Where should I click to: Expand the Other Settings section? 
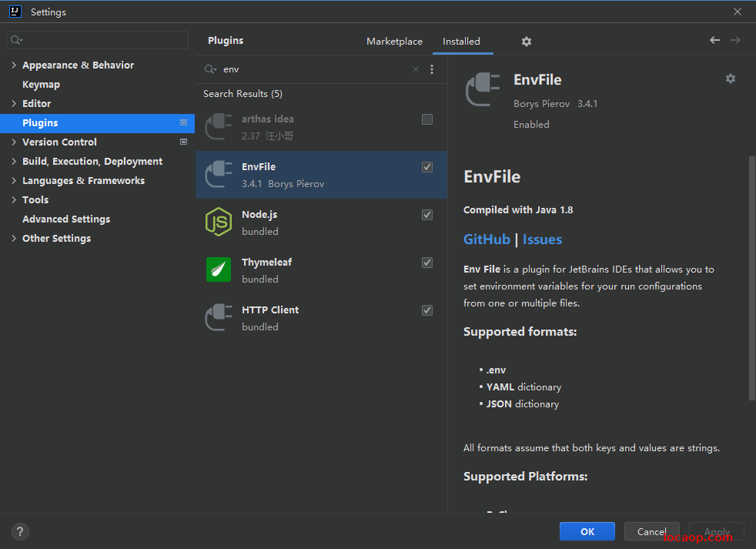(14, 239)
